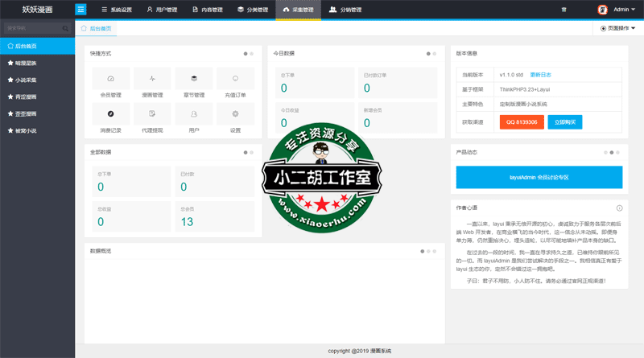
Task: Click the orange QQ 8139306 button
Action: click(521, 121)
